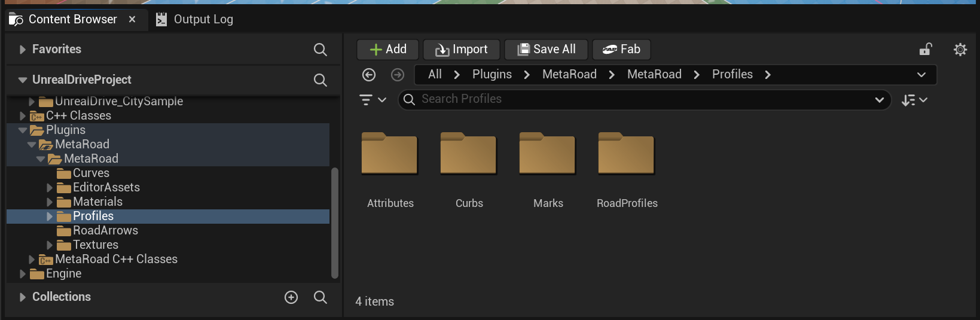Open chevron after All in breadcrumb
The image size is (980, 320).
tap(457, 75)
